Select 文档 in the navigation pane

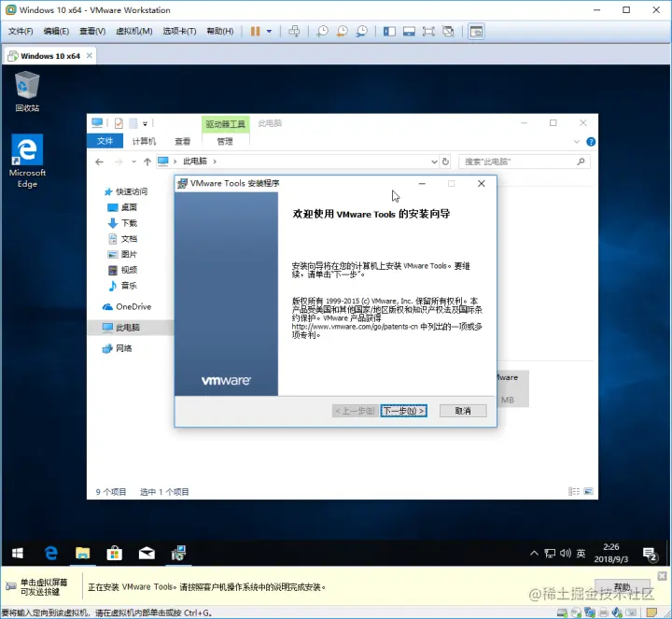(122, 239)
